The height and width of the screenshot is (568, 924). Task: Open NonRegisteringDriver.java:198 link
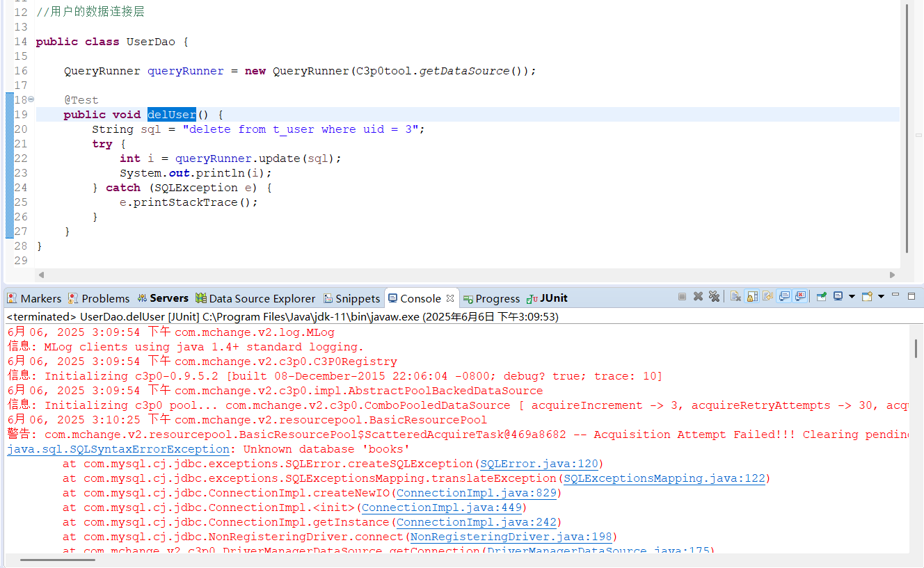click(x=511, y=537)
